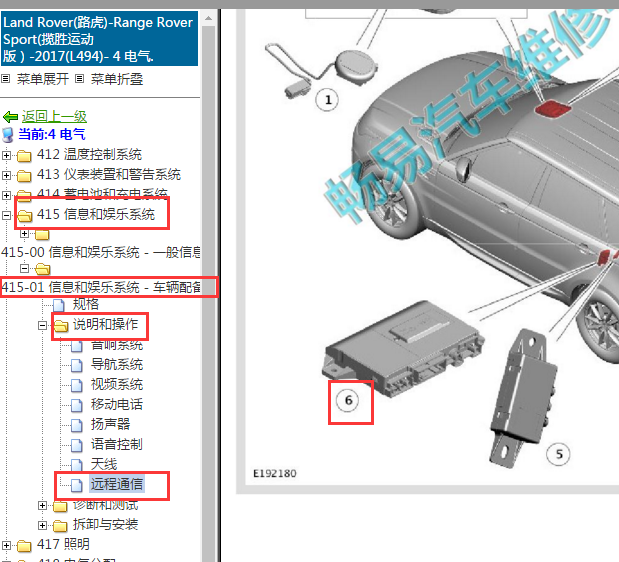Image resolution: width=619 pixels, height=562 pixels.
Task: Select the 413 仪表装置和警告系统 folder icon
Action: [24, 175]
